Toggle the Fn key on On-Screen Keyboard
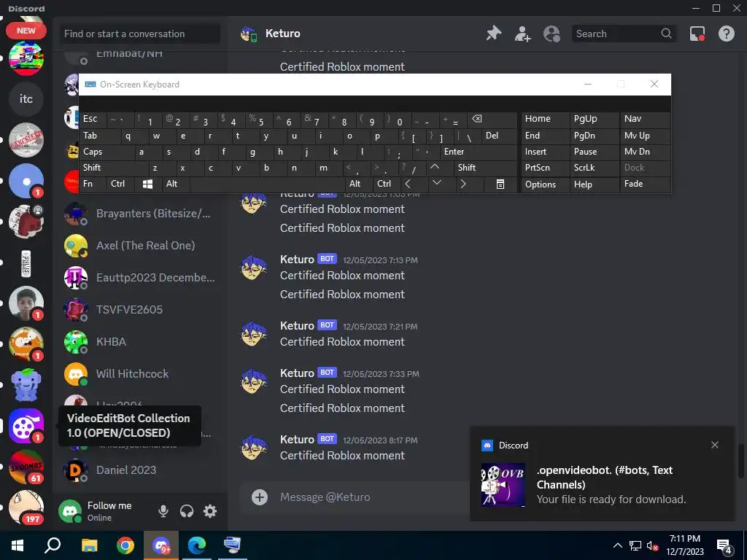The image size is (747, 560). 93,184
